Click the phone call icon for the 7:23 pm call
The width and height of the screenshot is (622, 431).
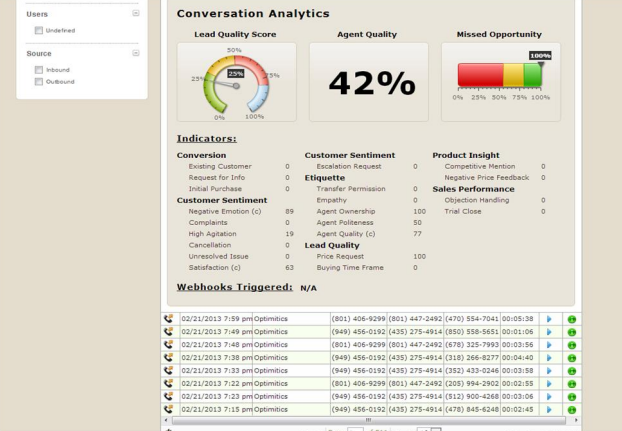pyautogui.click(x=169, y=397)
